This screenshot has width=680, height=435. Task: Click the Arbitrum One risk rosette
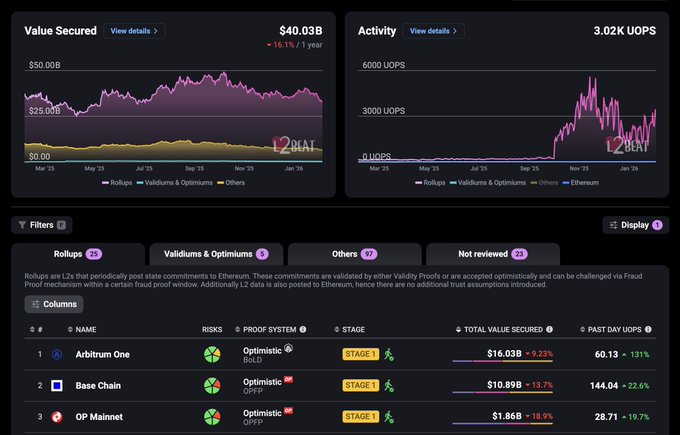[x=212, y=354]
